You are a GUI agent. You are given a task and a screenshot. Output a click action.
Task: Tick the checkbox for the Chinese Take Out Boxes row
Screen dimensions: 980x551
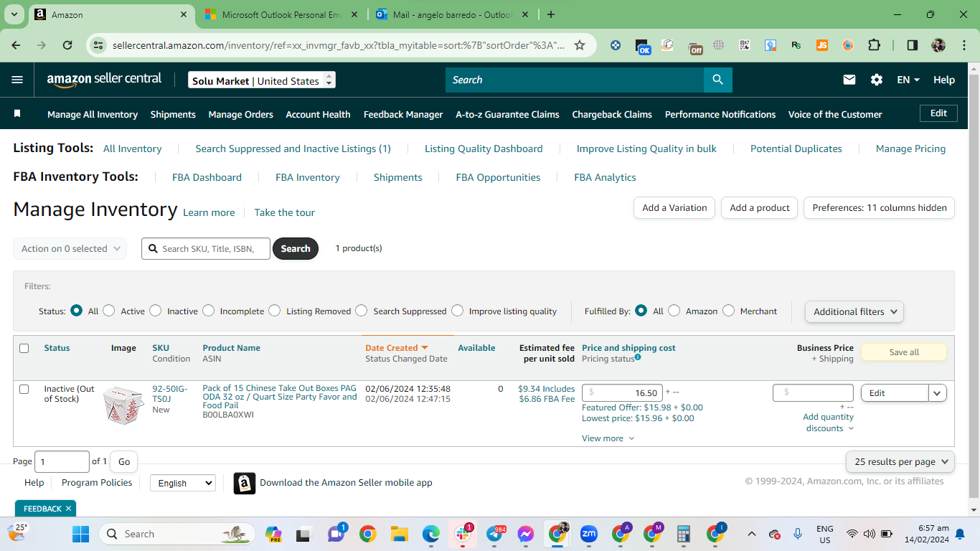pyautogui.click(x=24, y=389)
